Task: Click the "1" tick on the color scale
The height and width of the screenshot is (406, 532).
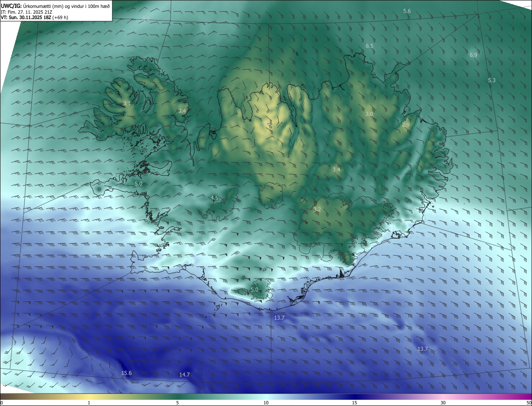Action: 89,403
